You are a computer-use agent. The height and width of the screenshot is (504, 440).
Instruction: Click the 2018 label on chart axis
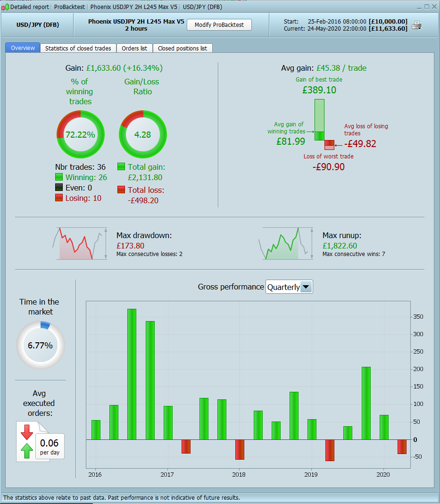[x=239, y=474]
